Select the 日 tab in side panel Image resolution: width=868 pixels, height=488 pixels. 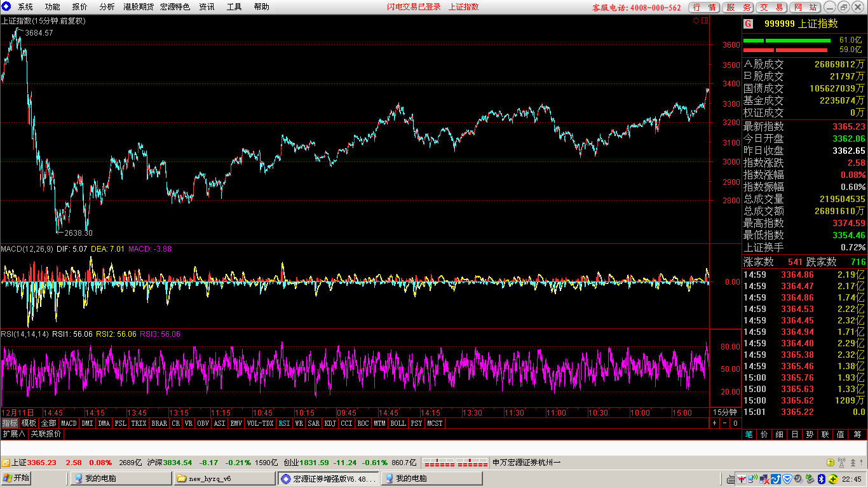coord(794,435)
